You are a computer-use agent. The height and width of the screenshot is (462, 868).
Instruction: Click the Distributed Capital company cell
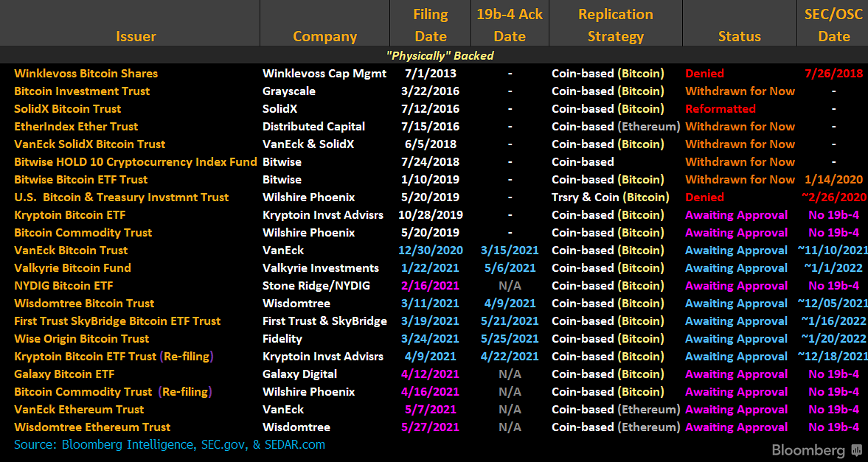click(x=314, y=126)
